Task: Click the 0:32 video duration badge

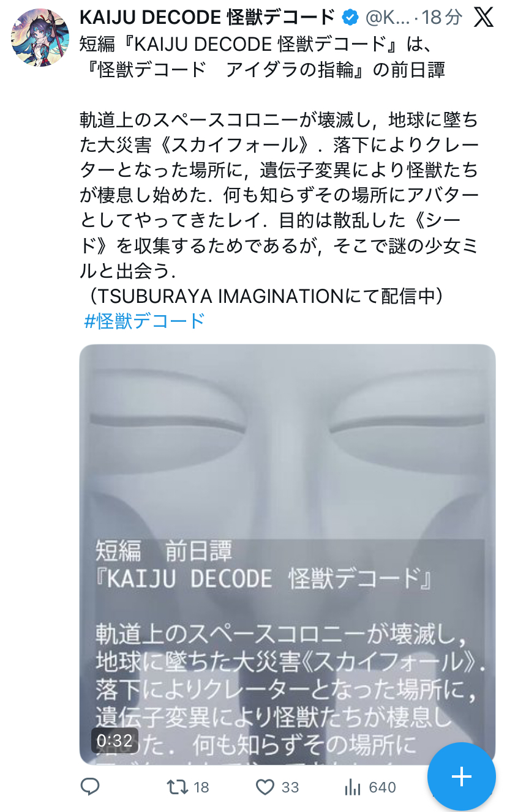Action: tap(115, 741)
